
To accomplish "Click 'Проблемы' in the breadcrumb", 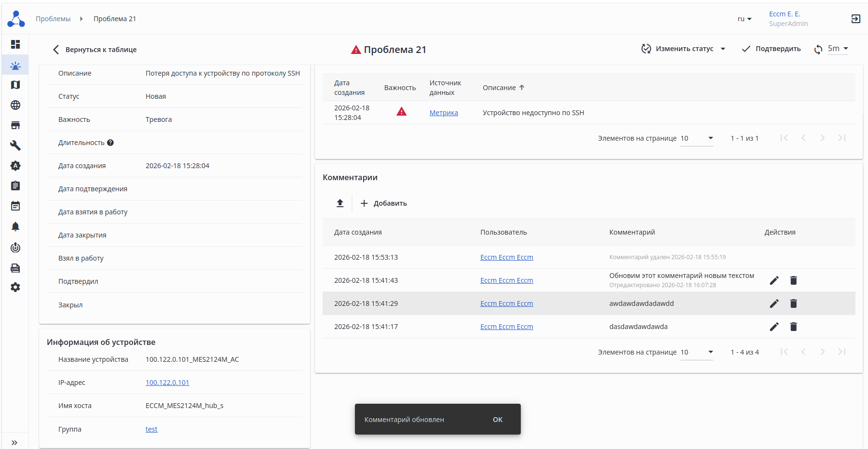I will (53, 19).
